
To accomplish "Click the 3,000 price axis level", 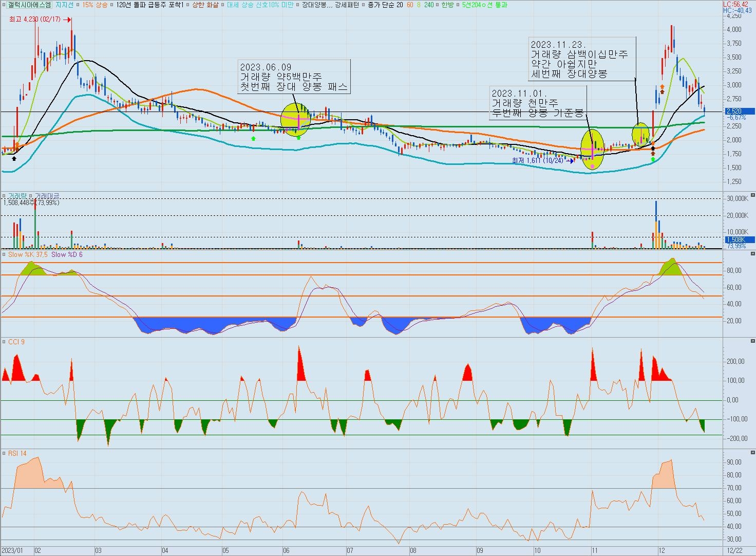I will (x=734, y=85).
